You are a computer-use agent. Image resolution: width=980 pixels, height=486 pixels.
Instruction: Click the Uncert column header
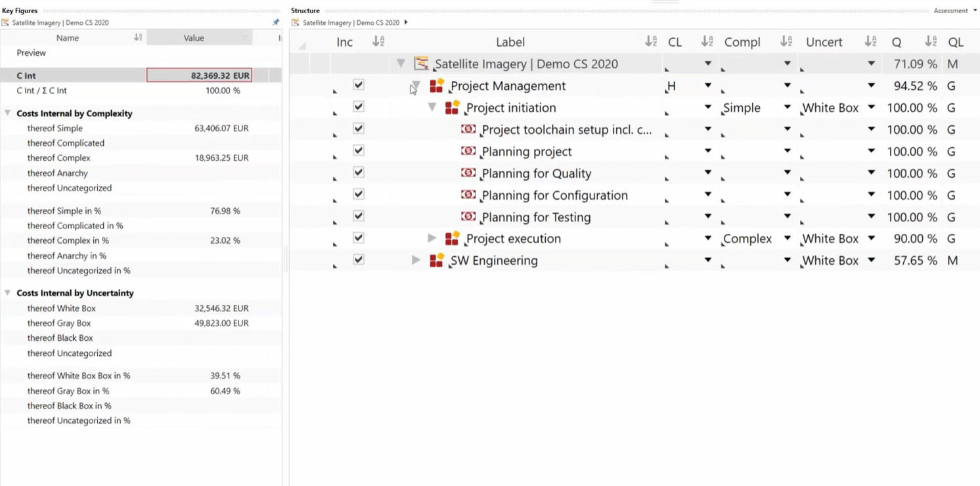pyautogui.click(x=824, y=42)
